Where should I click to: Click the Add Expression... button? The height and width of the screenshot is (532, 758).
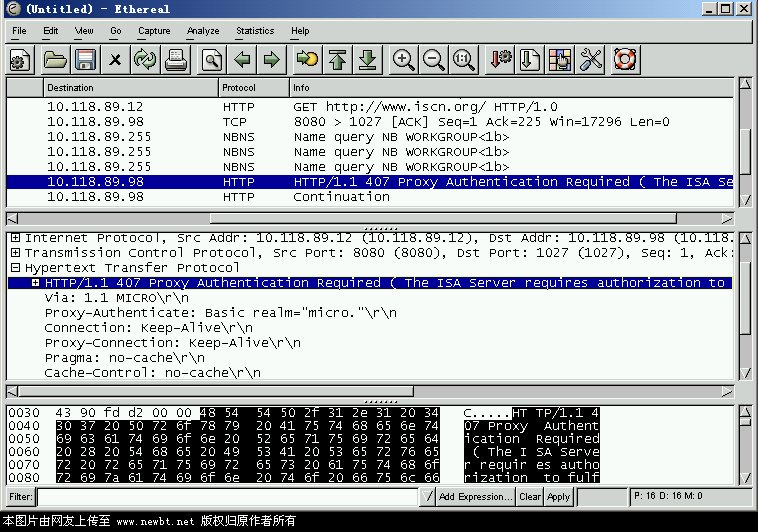(475, 497)
